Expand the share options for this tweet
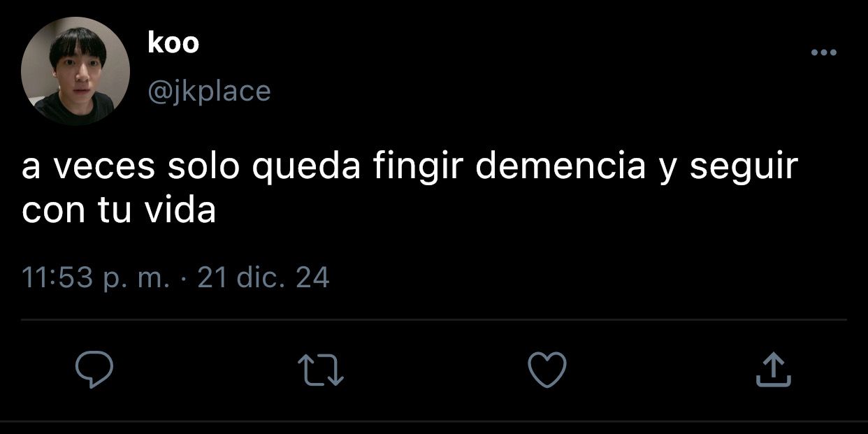Viewport: 868px width, 434px height. click(774, 370)
